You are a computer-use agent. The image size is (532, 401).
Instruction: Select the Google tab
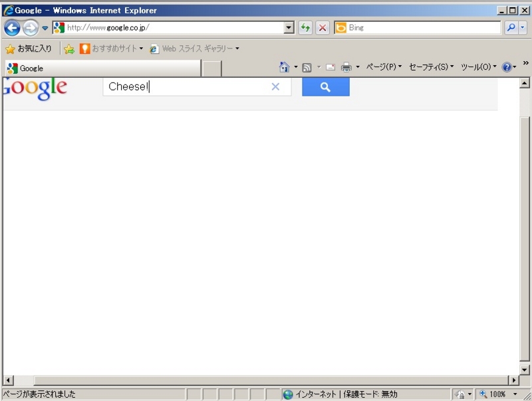pyautogui.click(x=100, y=67)
